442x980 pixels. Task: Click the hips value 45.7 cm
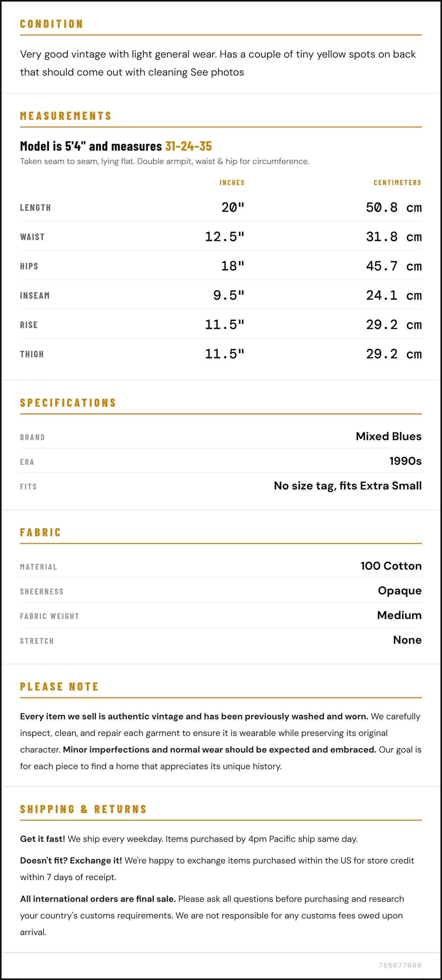tap(394, 266)
